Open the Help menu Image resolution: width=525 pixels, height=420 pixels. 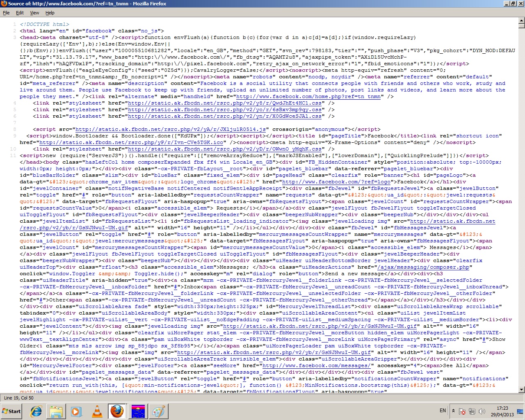[x=50, y=13]
